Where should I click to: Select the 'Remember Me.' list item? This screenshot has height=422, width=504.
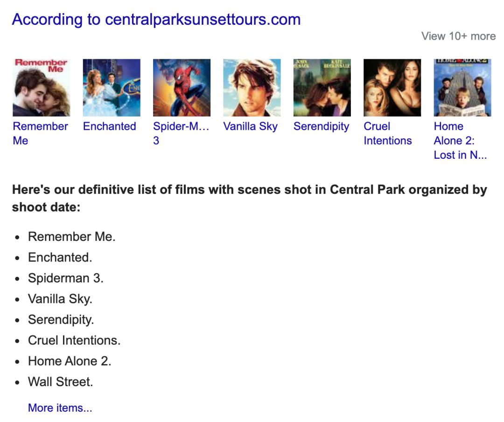click(x=72, y=236)
